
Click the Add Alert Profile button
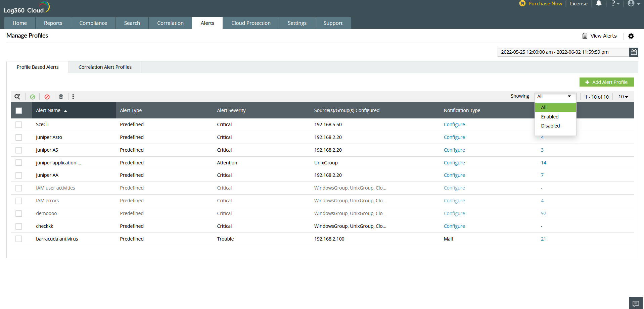click(x=606, y=82)
